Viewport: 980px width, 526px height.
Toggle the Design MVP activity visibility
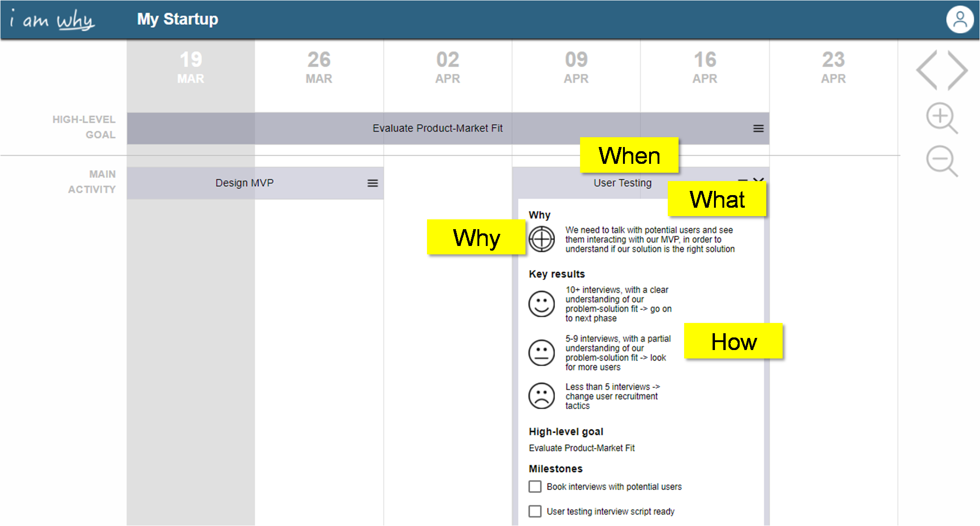coord(373,183)
